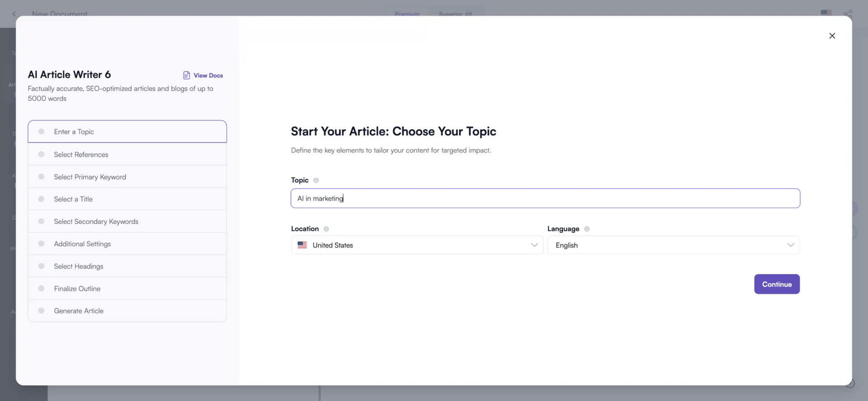
Task: Click the Continue button
Action: [777, 284]
